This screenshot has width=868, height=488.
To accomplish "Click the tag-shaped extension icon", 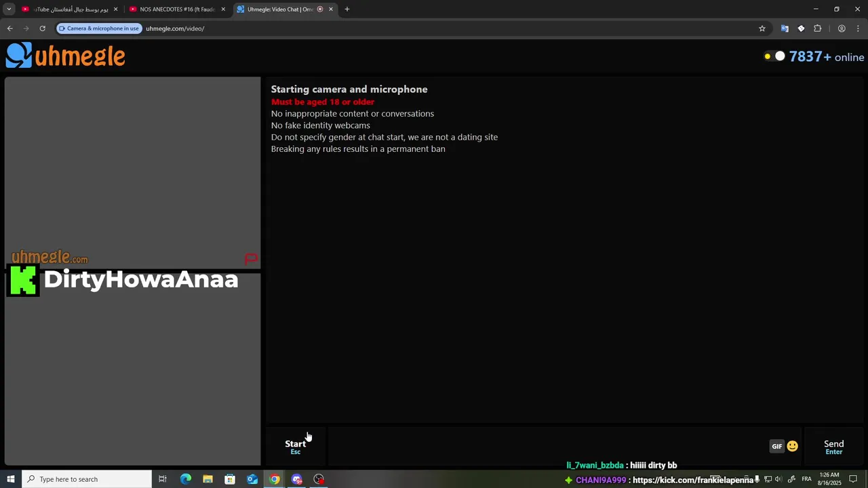I will 801,28.
